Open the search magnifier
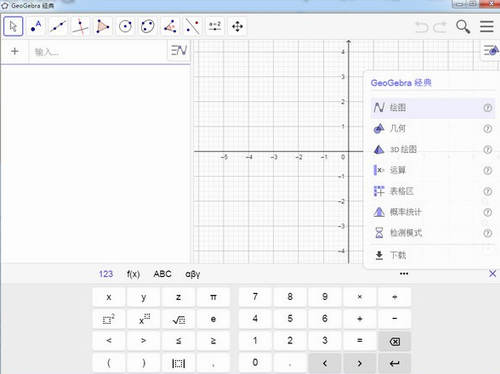The width and height of the screenshot is (500, 374). (x=463, y=27)
